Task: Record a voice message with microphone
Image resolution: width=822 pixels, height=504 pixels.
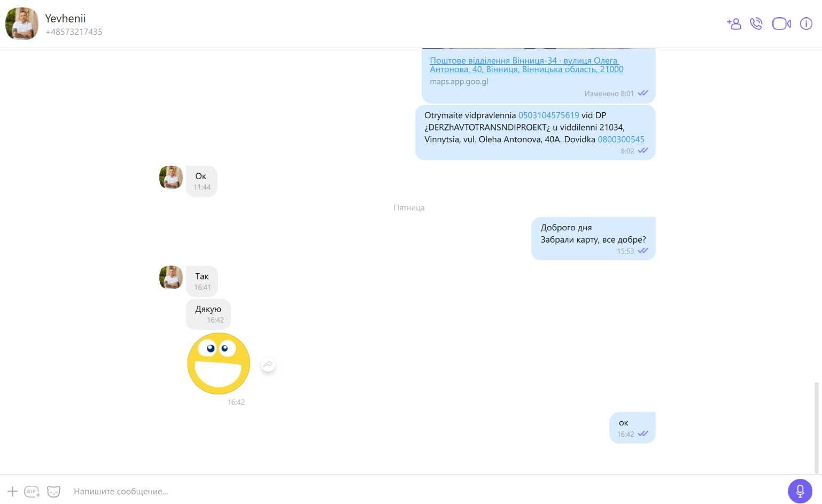Action: click(x=800, y=491)
